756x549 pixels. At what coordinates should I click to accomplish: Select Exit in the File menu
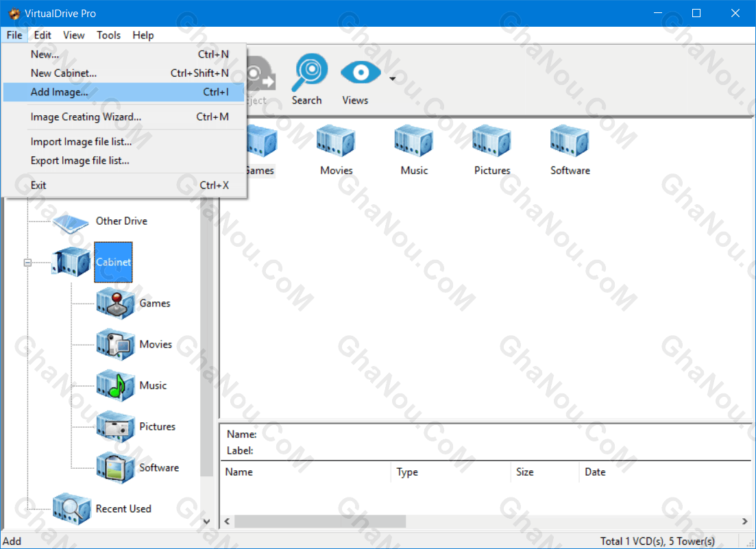pos(124,185)
